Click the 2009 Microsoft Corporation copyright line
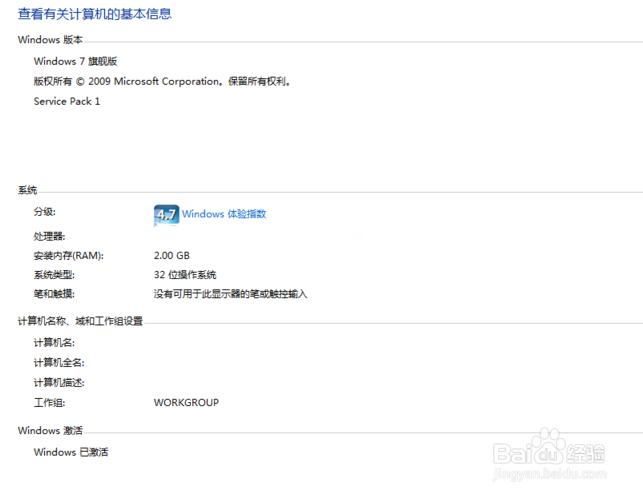The image size is (643, 496). pyautogui.click(x=162, y=82)
